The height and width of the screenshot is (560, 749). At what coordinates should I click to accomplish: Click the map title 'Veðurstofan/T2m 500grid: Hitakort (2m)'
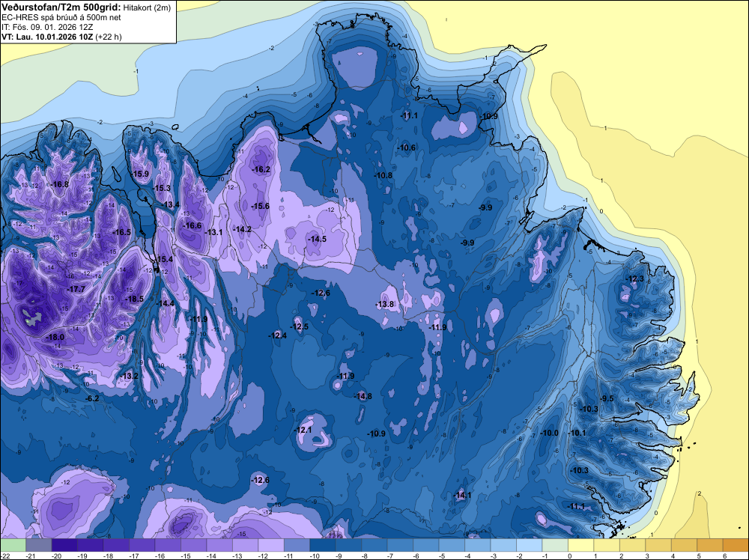[x=86, y=7]
